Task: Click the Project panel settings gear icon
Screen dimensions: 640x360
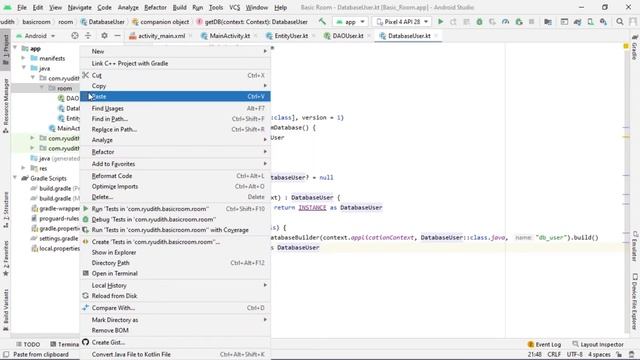Action: click(x=104, y=36)
